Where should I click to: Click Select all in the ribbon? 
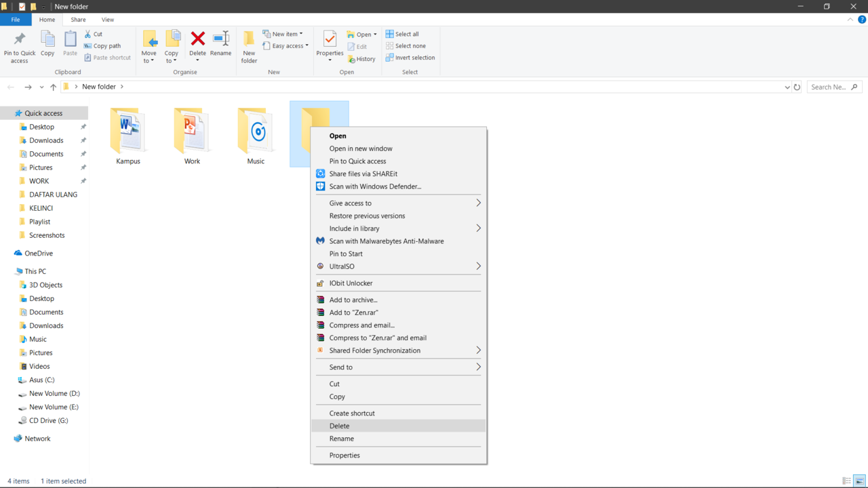coord(402,34)
